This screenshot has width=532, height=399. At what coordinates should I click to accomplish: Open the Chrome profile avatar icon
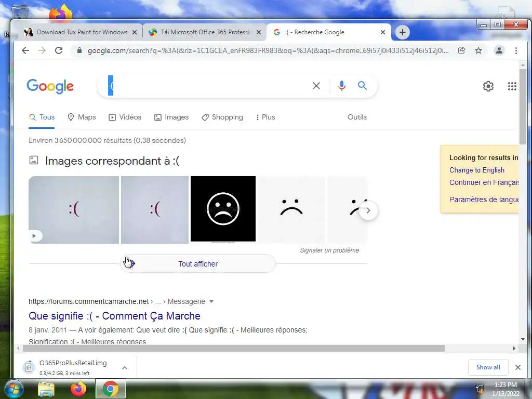tap(499, 50)
